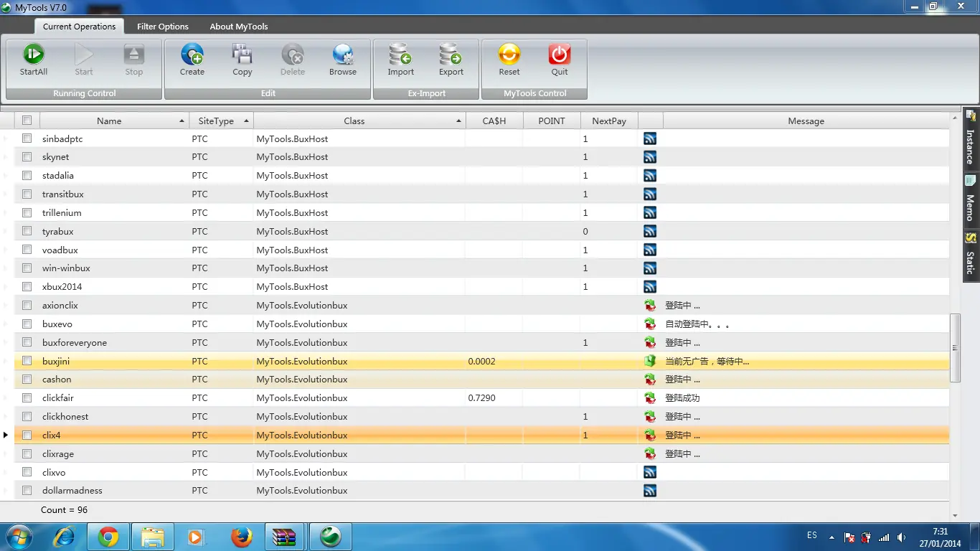Check the voadbux row checkbox
This screenshot has height=551, width=980.
tap(27, 250)
